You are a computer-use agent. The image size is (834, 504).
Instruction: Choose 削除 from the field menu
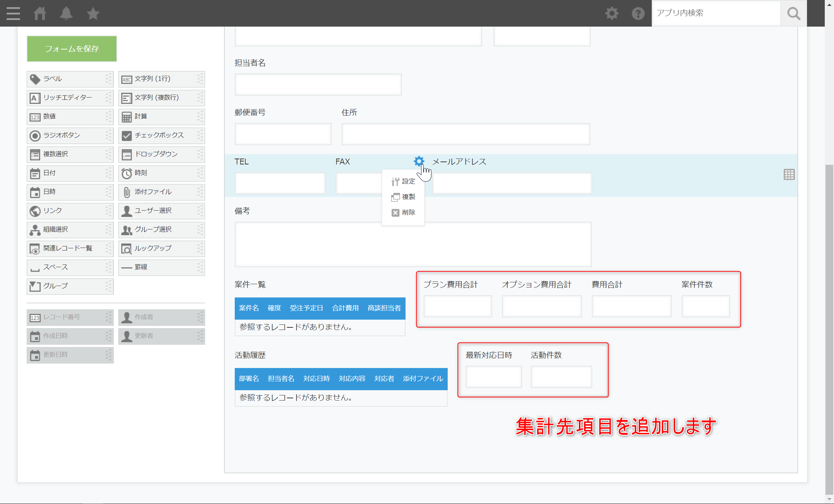(404, 212)
